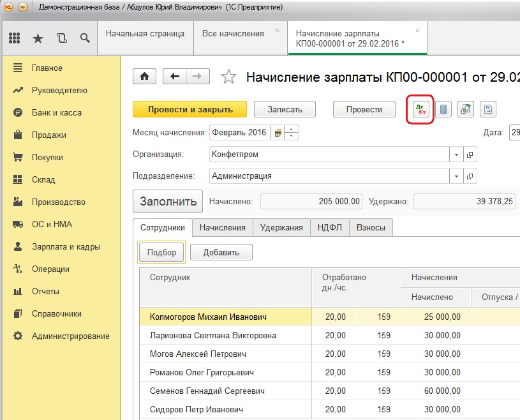Open the history icon in top panel
The width and height of the screenshot is (520, 420).
62,38
